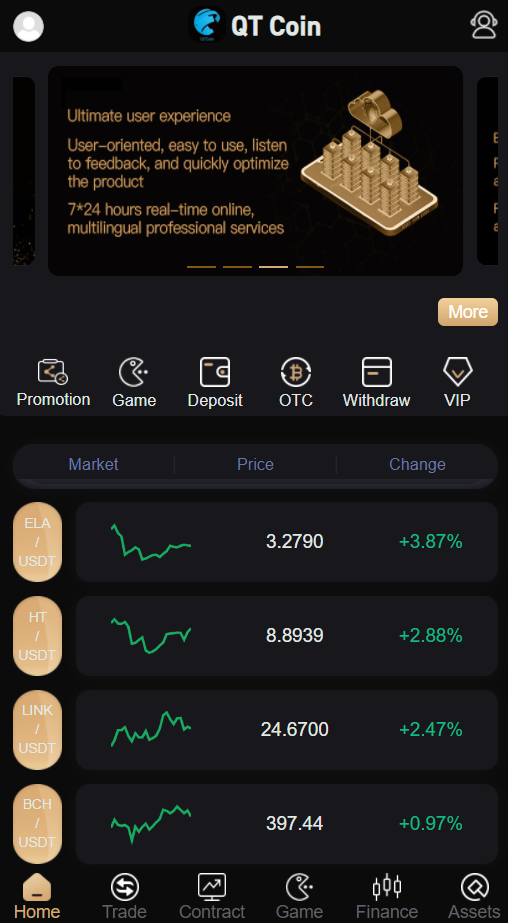Open the VIP diamond icon
This screenshot has height=923, width=508.
457,372
